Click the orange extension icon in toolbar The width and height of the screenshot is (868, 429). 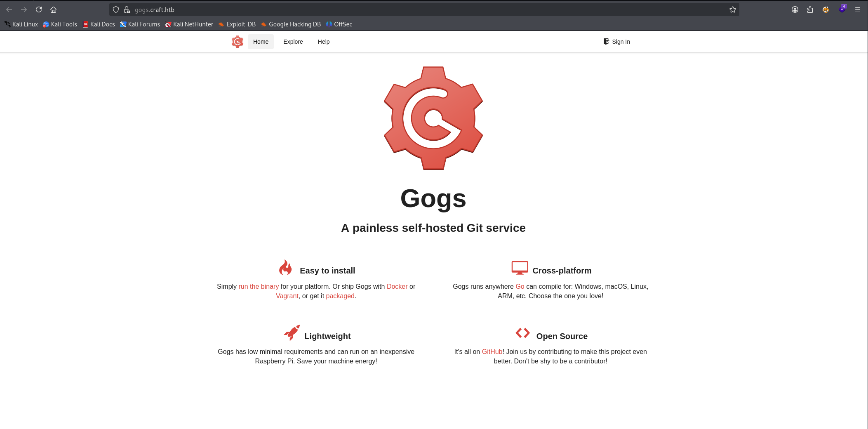[x=826, y=9]
